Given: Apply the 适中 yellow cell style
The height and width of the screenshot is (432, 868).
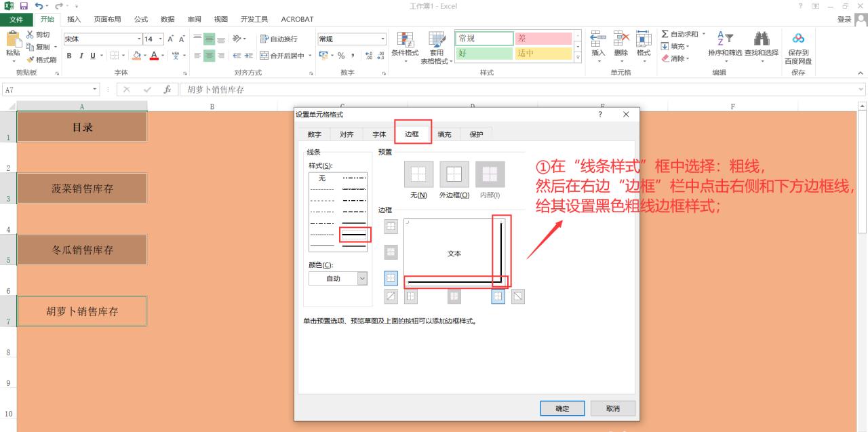Looking at the screenshot, I should [543, 53].
